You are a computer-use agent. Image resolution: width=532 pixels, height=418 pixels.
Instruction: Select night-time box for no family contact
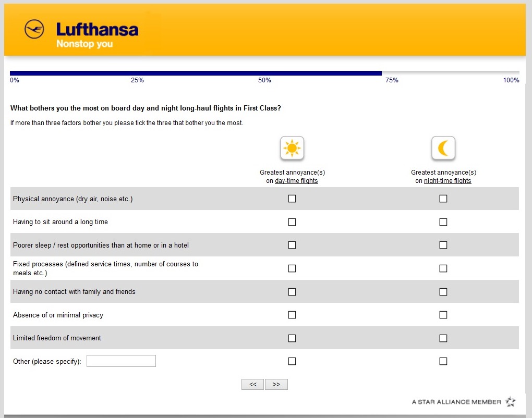tap(443, 292)
